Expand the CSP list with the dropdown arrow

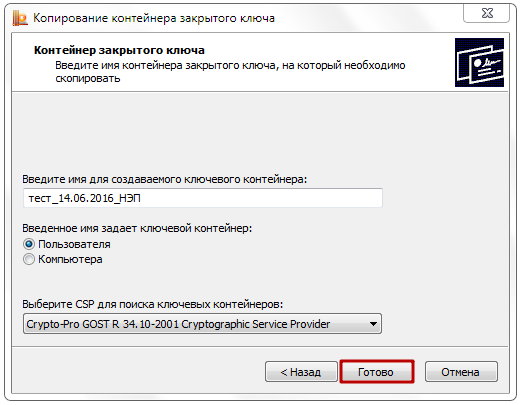[373, 324]
